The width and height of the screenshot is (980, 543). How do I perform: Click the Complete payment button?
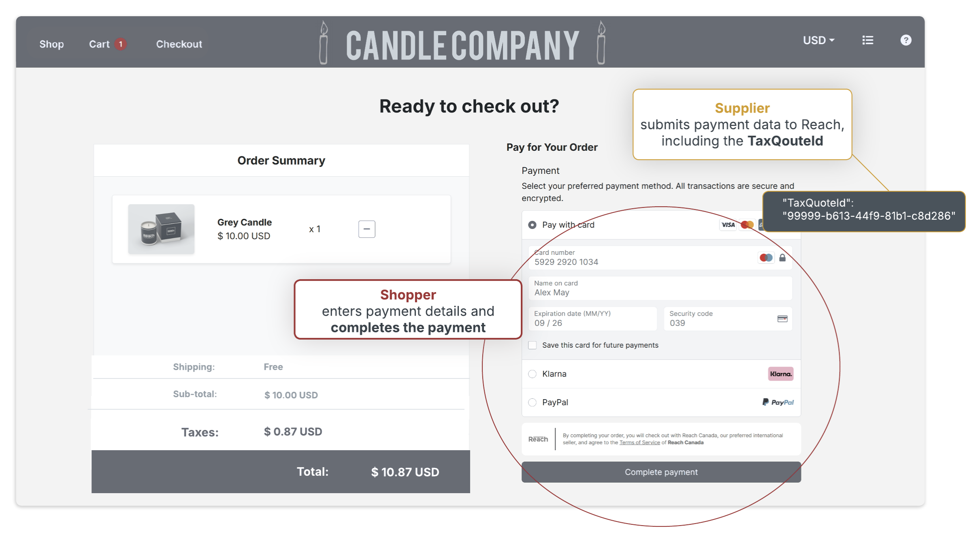point(661,472)
